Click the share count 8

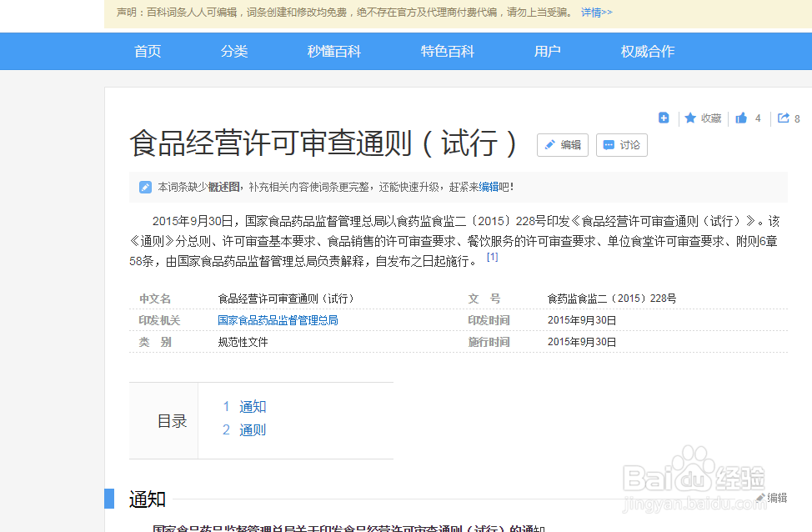(797, 118)
